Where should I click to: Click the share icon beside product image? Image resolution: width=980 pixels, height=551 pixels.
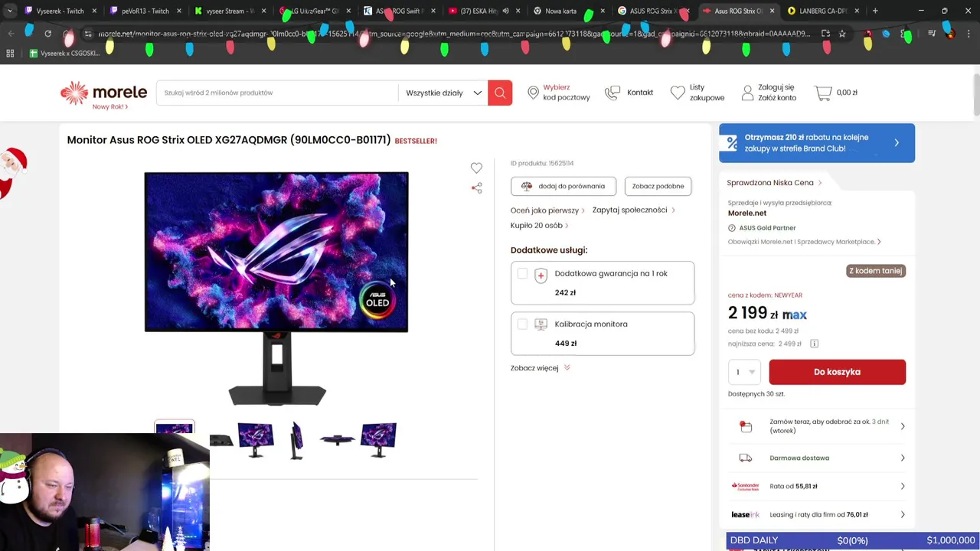coord(476,187)
